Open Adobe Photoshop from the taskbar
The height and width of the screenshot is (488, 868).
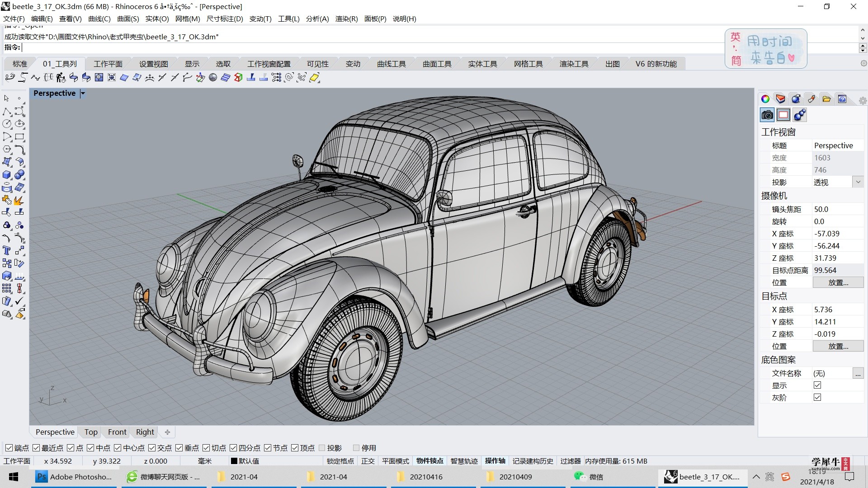[x=74, y=477]
